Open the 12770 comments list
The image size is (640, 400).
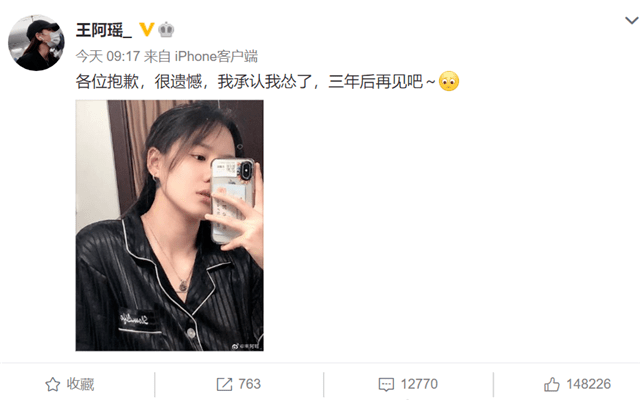419,384
